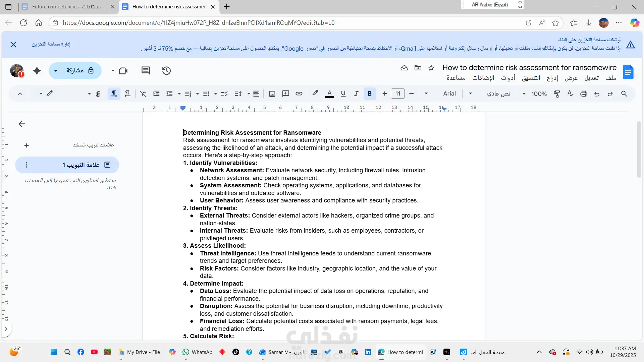Open the إدراج (Insert) menu
Viewport: 644px width, 362px height.
click(x=552, y=78)
